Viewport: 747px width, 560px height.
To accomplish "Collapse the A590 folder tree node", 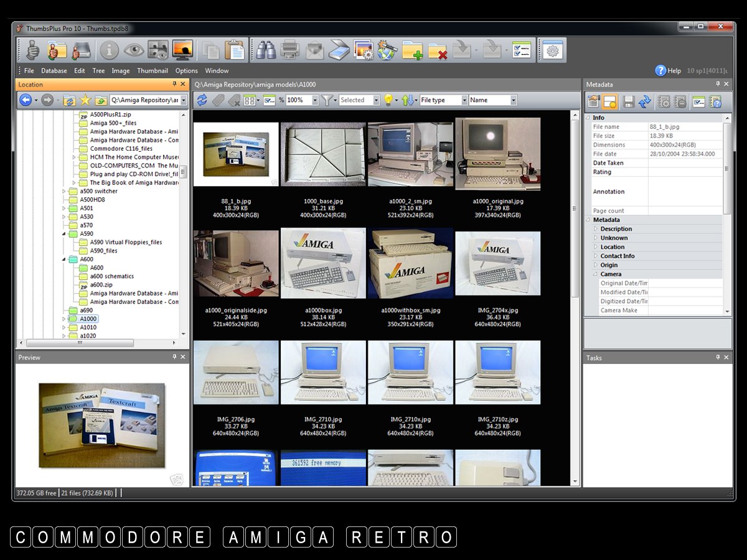I will pyautogui.click(x=64, y=234).
